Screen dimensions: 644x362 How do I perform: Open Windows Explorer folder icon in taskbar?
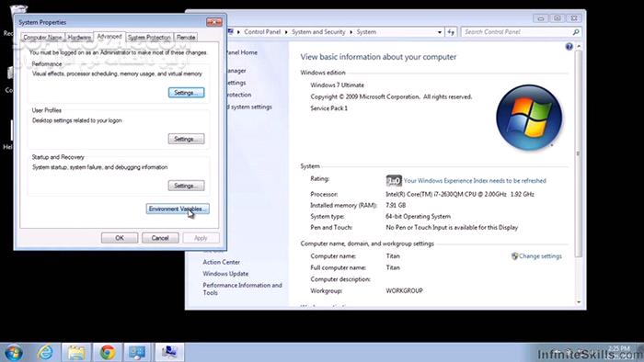click(x=76, y=353)
